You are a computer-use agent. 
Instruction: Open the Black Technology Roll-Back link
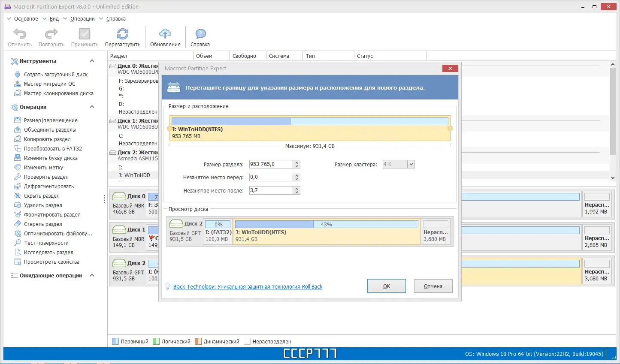click(x=248, y=287)
